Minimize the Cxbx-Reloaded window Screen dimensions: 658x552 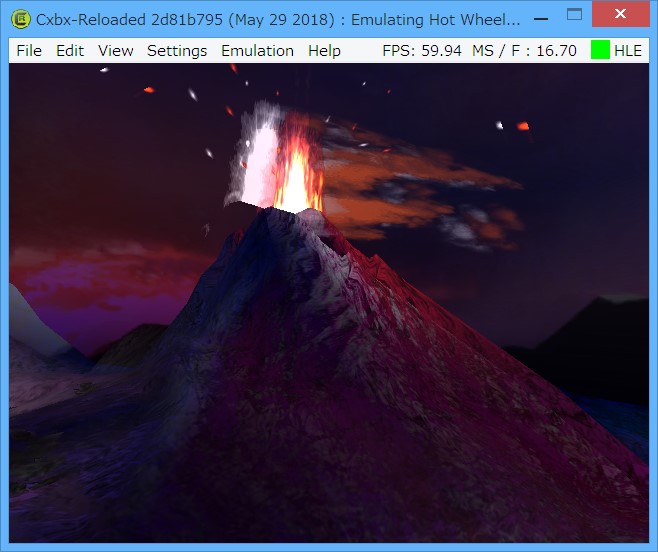pyautogui.click(x=541, y=19)
